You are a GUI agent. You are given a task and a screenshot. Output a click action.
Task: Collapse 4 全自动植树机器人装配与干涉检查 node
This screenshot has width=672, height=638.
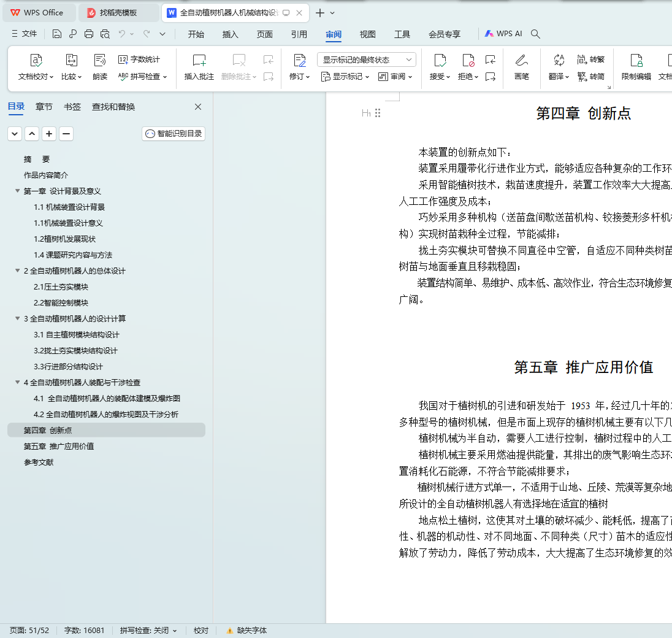click(x=18, y=382)
